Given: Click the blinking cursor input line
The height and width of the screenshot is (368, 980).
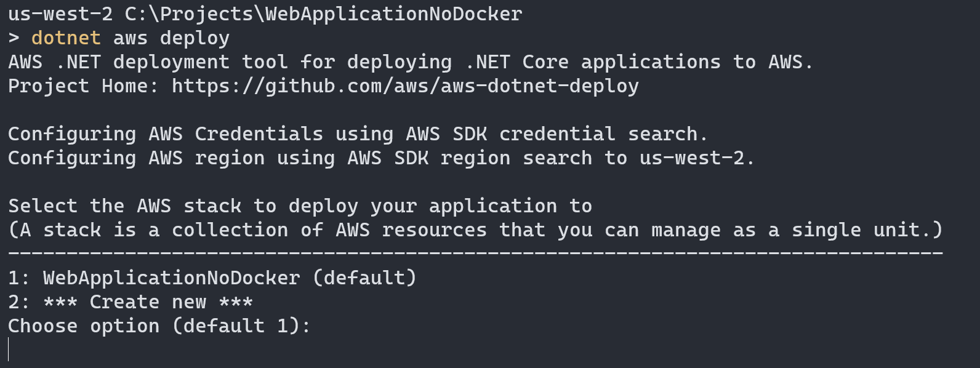Looking at the screenshot, I should click(x=9, y=350).
